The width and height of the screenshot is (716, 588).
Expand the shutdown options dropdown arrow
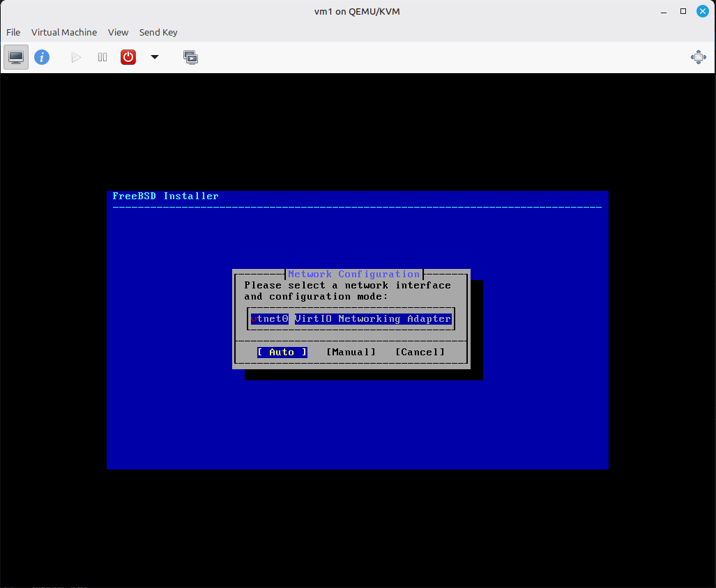155,57
